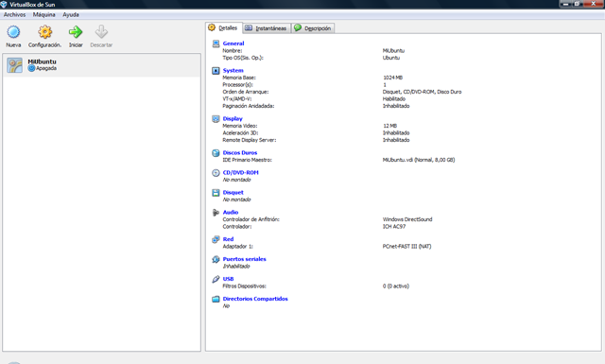Viewport: 605px width, 364px height.
Task: Switch to the Descripción tab
Action: pyautogui.click(x=313, y=28)
